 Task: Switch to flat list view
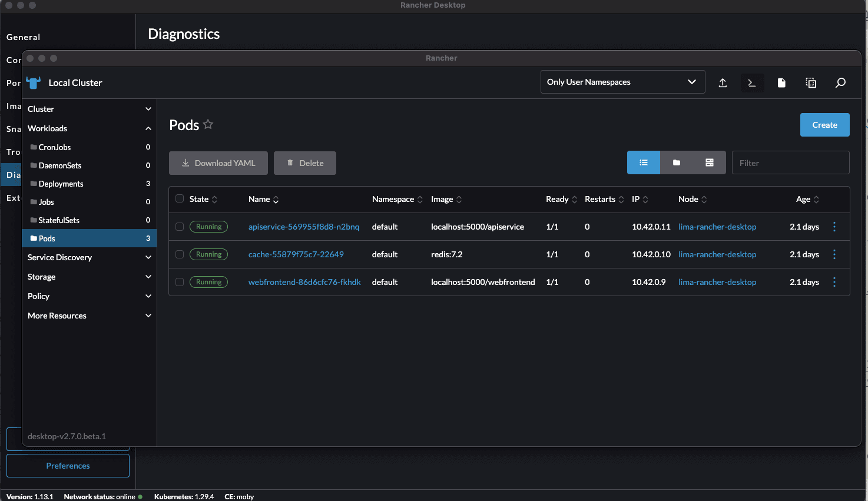[x=644, y=162]
